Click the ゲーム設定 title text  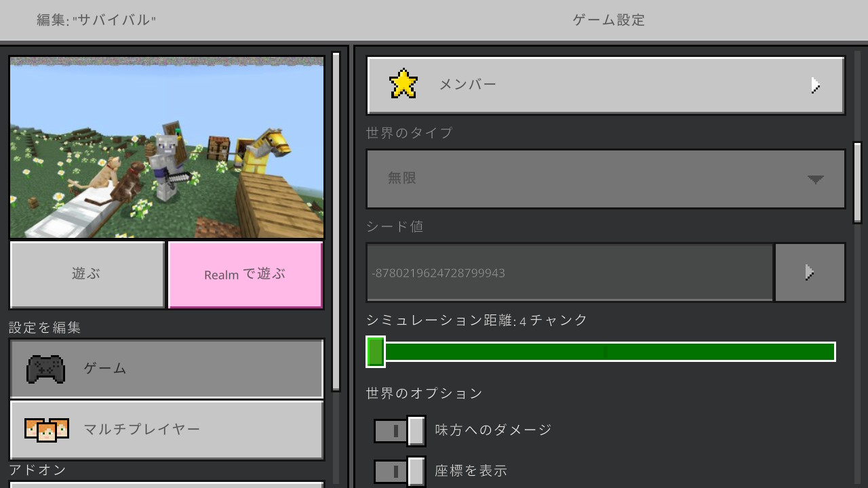point(609,20)
